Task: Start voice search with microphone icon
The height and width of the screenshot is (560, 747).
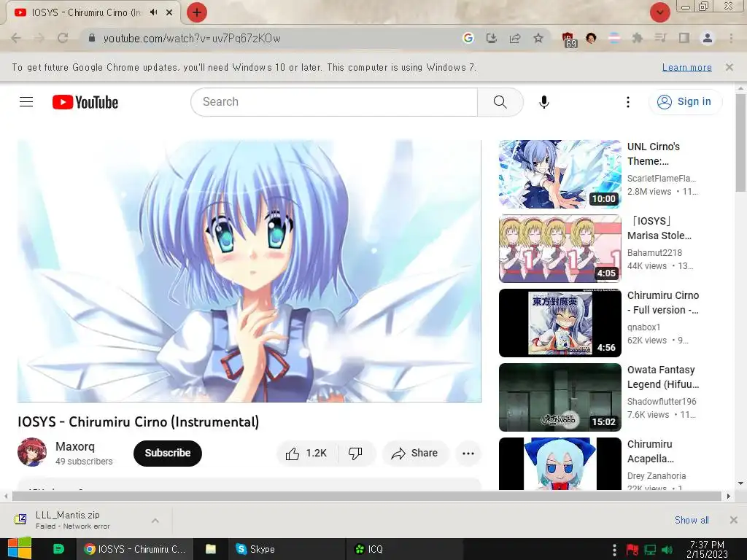Action: click(x=543, y=102)
